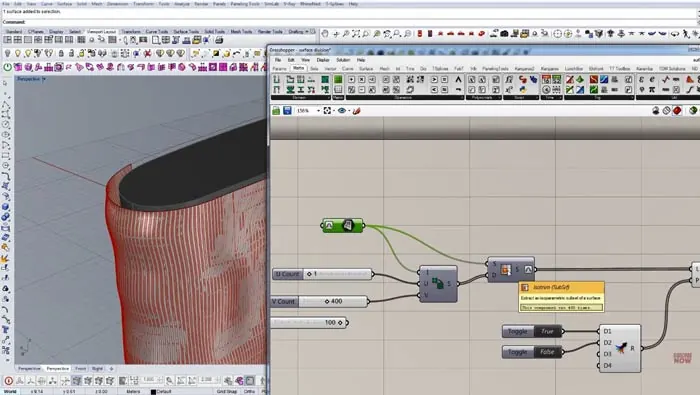Click the Epsilon constant component icon
This screenshot has height=395, width=700.
click(x=642, y=79)
